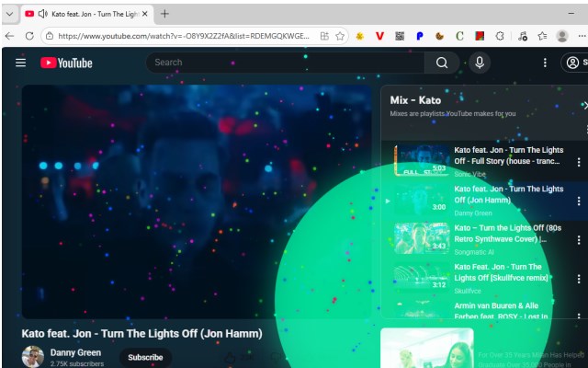Open the colorful square extension

tap(480, 36)
